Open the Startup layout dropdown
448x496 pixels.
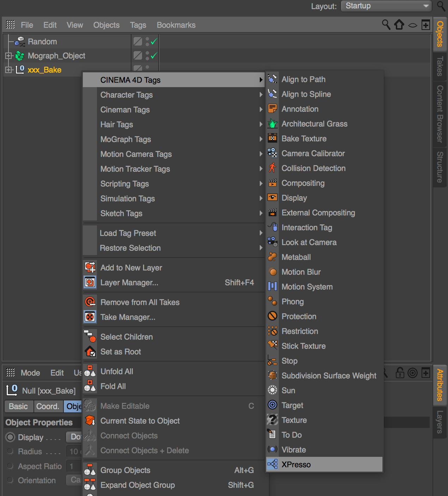click(386, 6)
